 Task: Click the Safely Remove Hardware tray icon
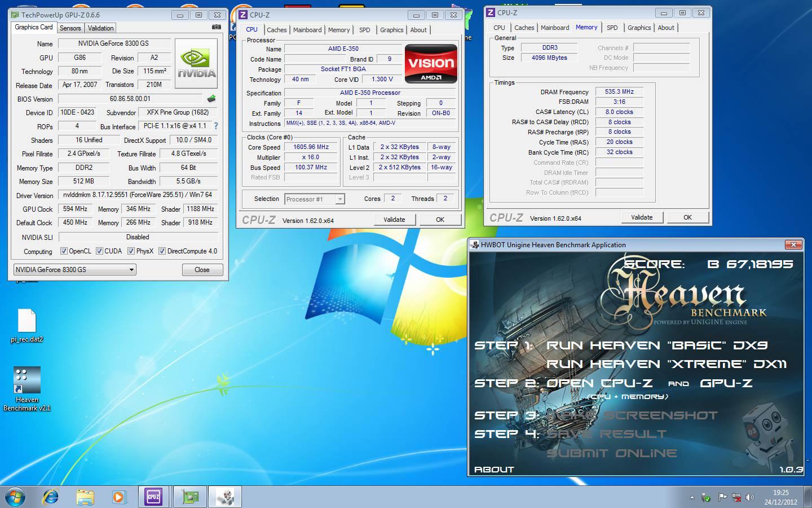point(705,498)
